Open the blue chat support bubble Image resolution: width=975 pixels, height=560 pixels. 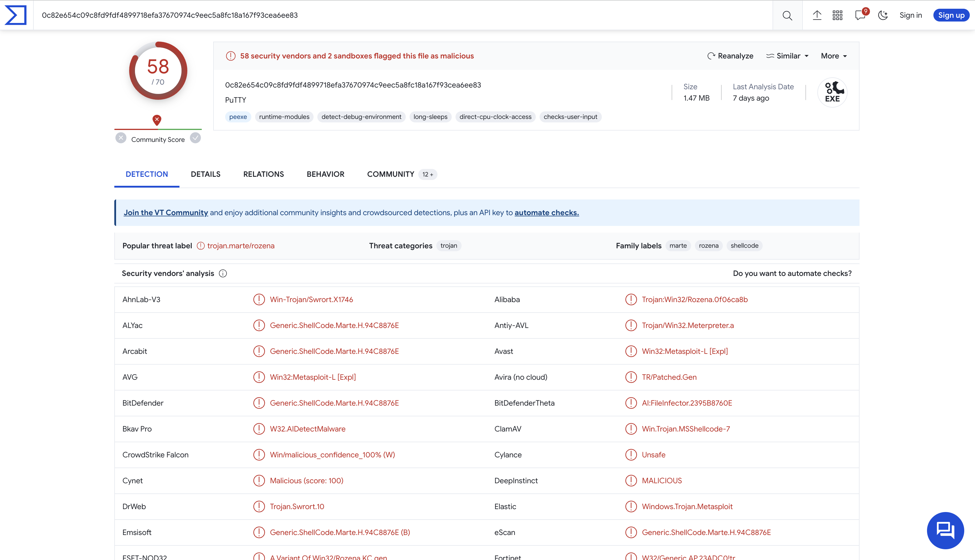pyautogui.click(x=945, y=530)
